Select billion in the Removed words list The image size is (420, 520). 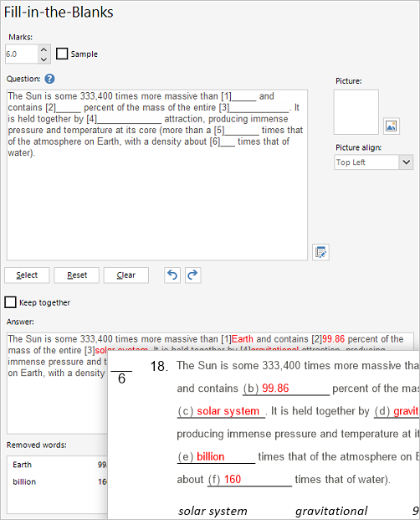24,481
